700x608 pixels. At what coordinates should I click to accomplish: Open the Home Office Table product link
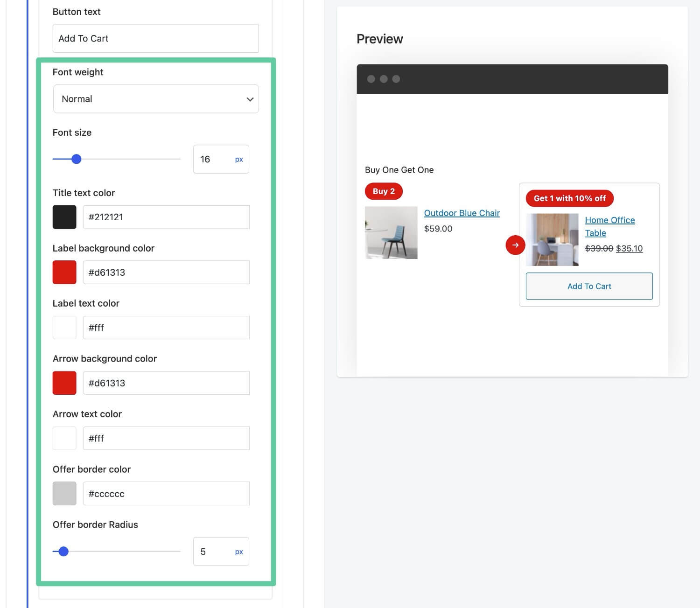pos(610,226)
